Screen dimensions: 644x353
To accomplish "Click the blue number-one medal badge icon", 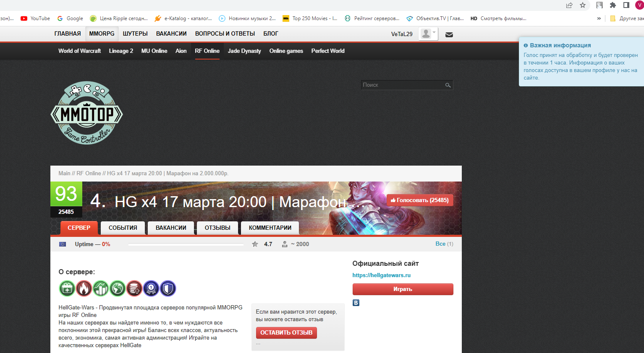I will (x=151, y=288).
